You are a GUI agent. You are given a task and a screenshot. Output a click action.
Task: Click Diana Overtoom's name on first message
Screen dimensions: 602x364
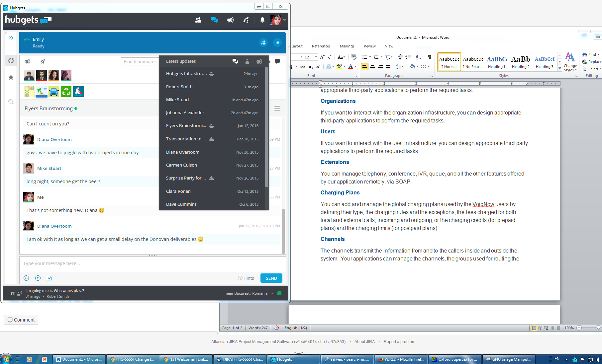coord(54,139)
